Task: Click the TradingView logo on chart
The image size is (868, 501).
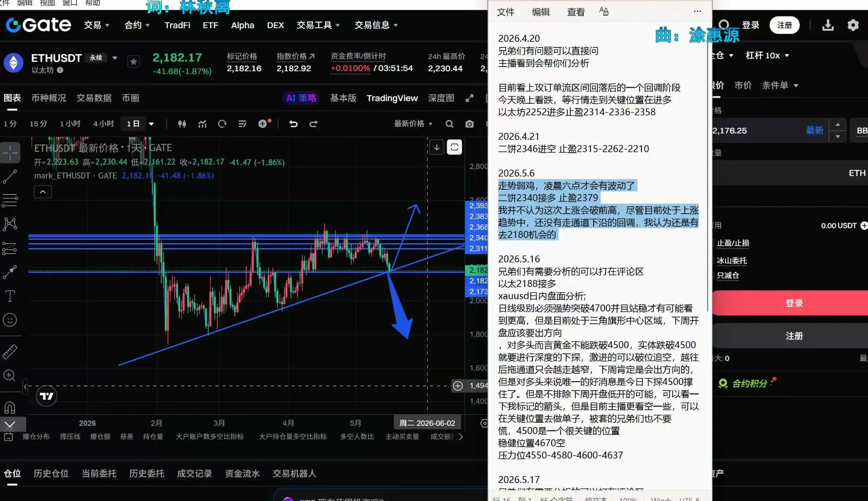Action: click(47, 396)
